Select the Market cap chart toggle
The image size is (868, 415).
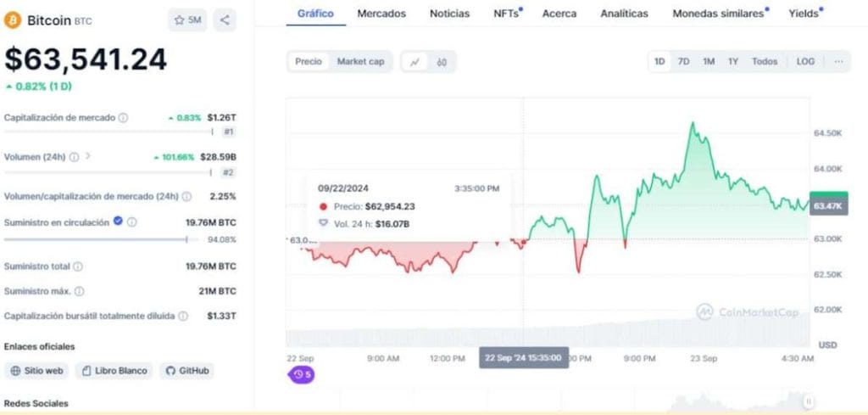tap(360, 61)
